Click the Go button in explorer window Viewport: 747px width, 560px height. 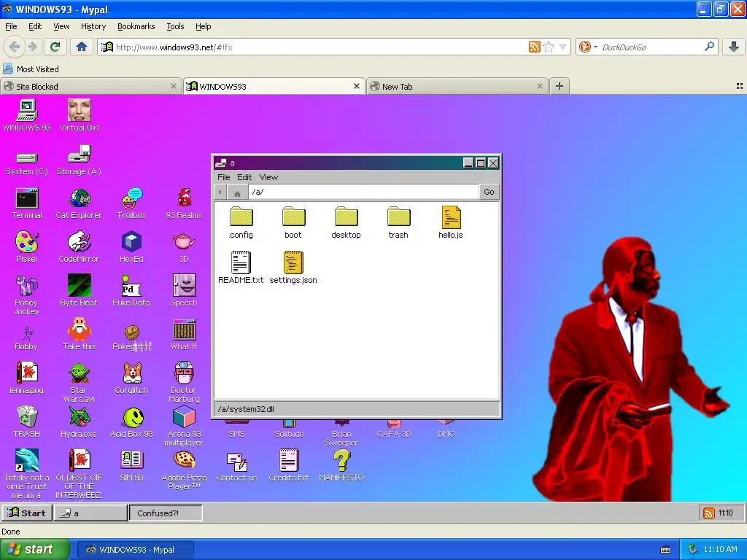click(489, 192)
